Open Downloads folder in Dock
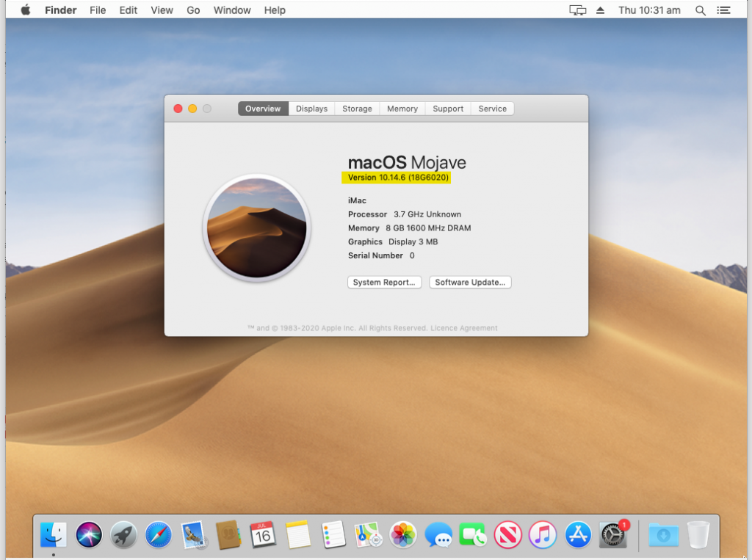The width and height of the screenshot is (752, 560). pos(664,534)
